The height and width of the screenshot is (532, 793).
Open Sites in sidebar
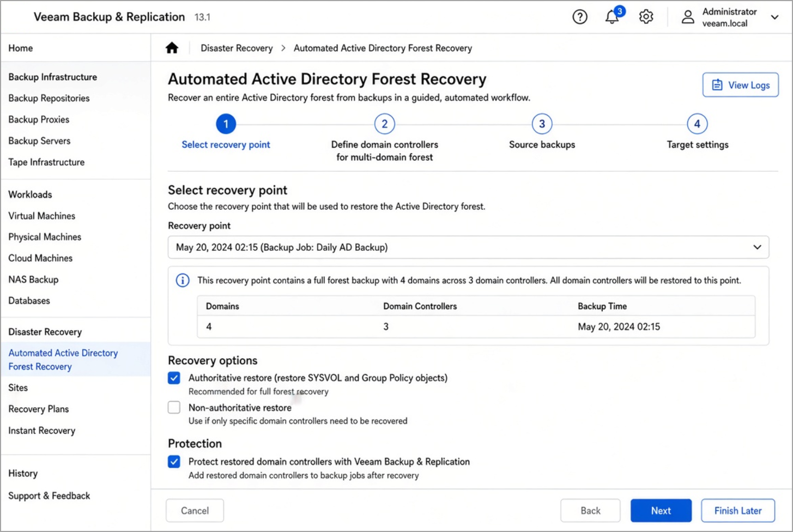tap(18, 388)
